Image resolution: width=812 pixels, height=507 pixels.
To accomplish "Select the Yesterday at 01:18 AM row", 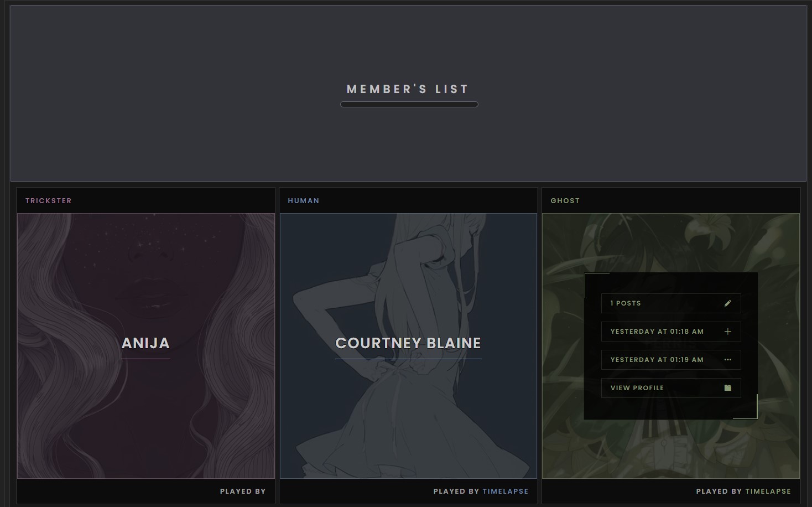I will coord(671,332).
